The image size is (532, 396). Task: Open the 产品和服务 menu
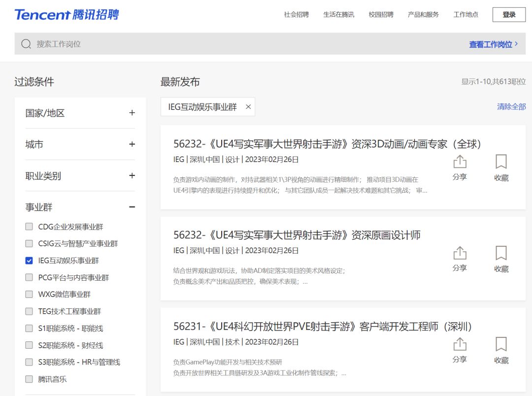click(424, 15)
